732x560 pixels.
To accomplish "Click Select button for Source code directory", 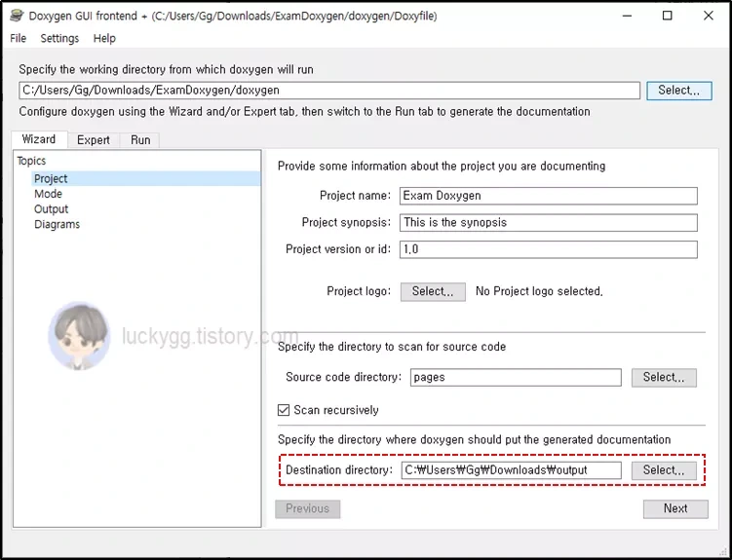I will coord(664,377).
